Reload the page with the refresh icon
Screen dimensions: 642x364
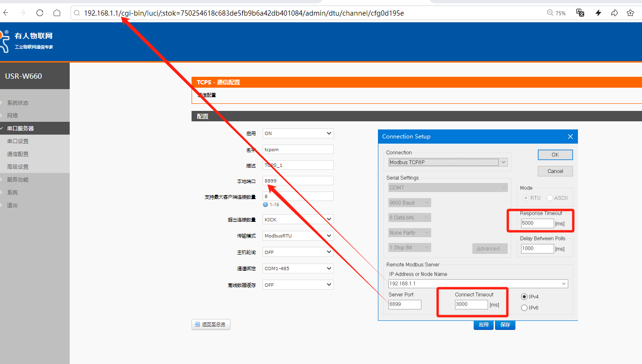(x=40, y=13)
